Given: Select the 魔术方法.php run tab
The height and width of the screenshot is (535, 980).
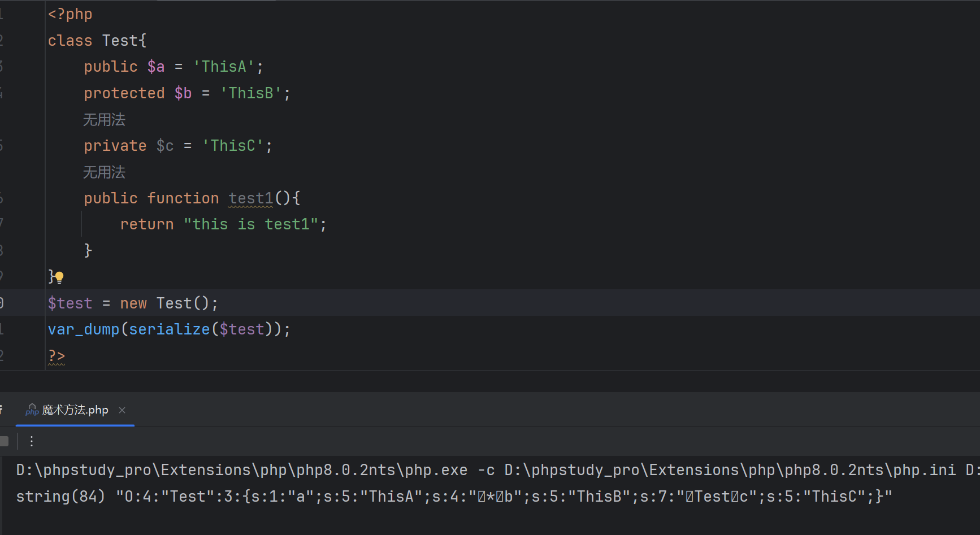Looking at the screenshot, I should tap(75, 410).
